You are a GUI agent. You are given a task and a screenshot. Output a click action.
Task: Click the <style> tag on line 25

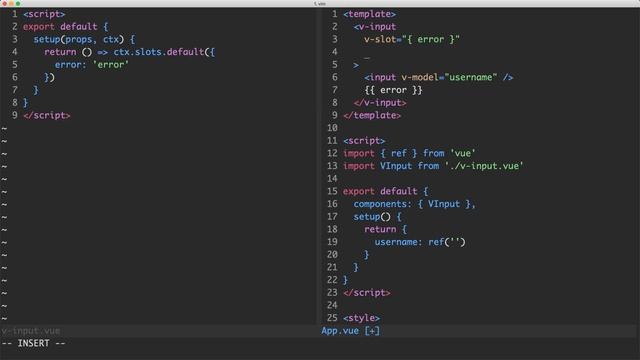(361, 318)
